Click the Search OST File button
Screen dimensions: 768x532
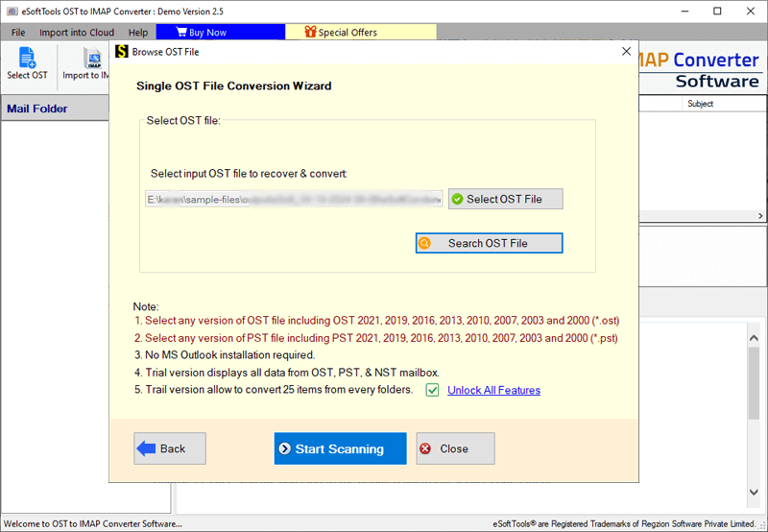[x=489, y=243]
